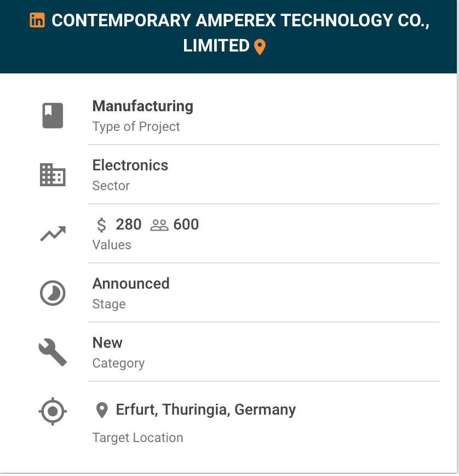Image resolution: width=459 pixels, height=476 pixels.
Task: Click the grey location pin before Erfurt
Action: 102,410
